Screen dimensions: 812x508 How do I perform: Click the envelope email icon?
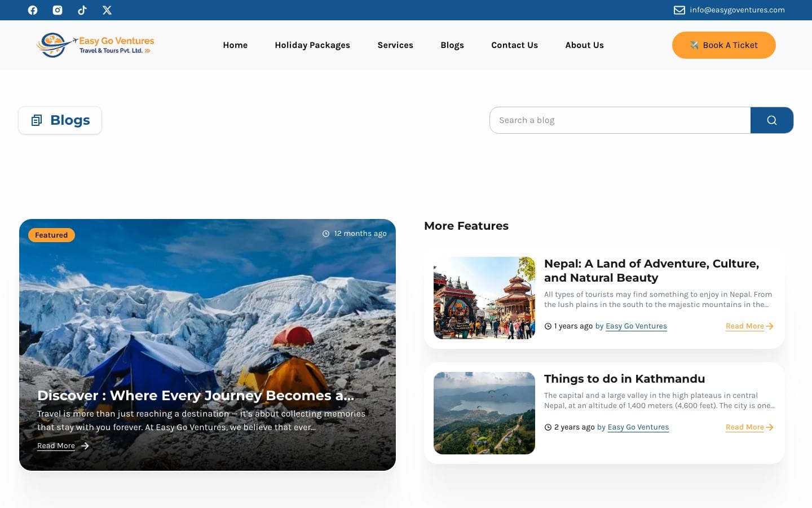679,10
